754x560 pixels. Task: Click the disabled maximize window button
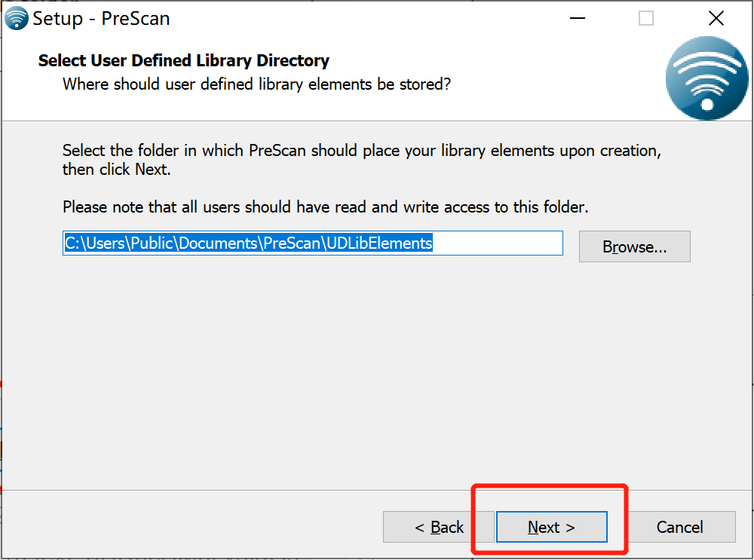point(646,18)
